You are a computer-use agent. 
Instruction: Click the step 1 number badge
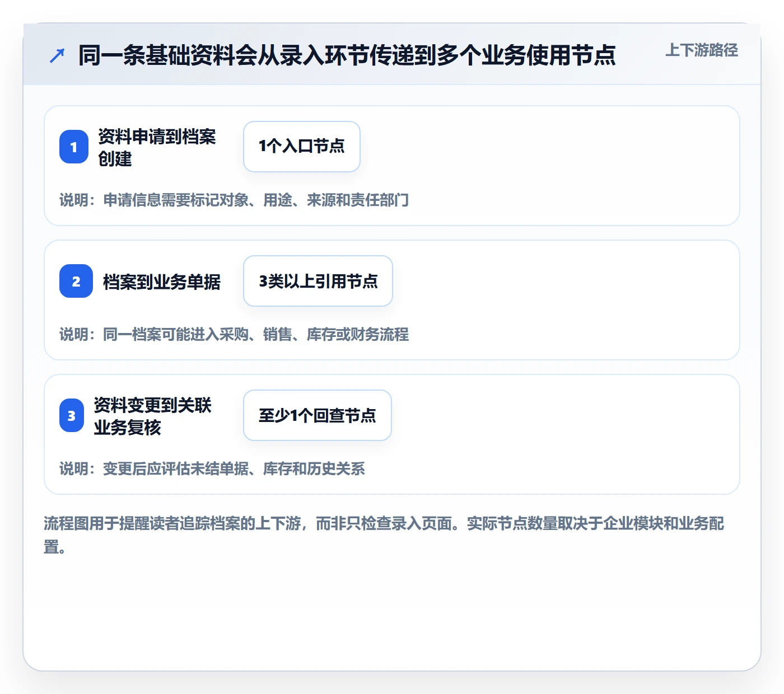(x=74, y=147)
